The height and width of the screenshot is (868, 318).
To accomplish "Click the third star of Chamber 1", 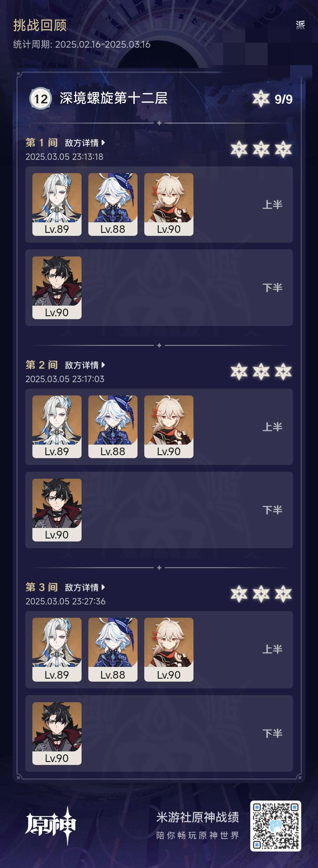I will click(283, 149).
